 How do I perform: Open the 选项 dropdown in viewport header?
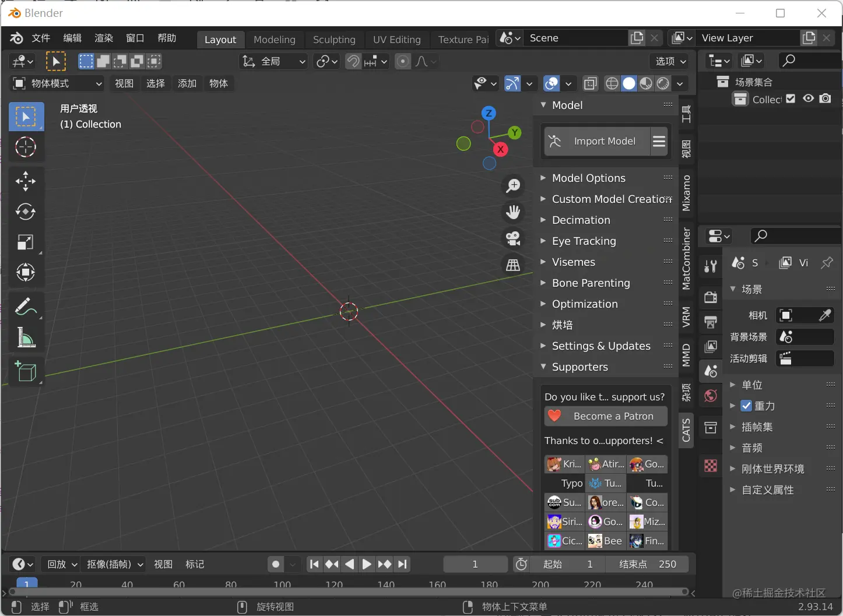(x=669, y=61)
